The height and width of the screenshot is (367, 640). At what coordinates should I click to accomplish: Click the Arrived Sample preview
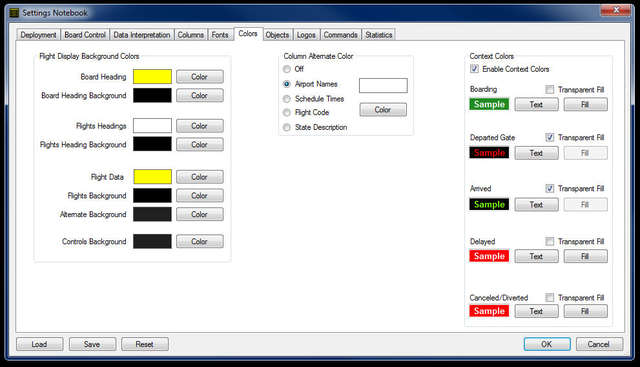coord(489,204)
